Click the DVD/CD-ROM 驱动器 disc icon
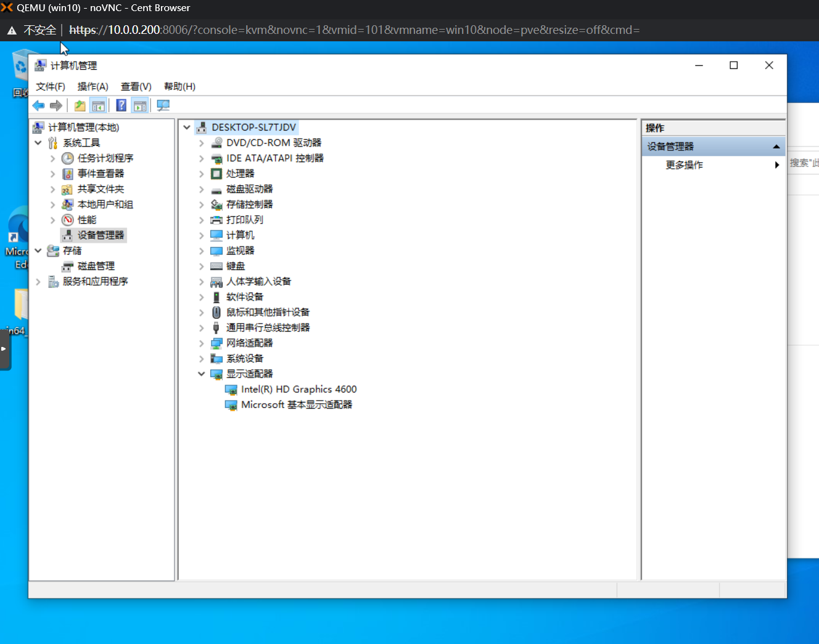 pyautogui.click(x=216, y=143)
